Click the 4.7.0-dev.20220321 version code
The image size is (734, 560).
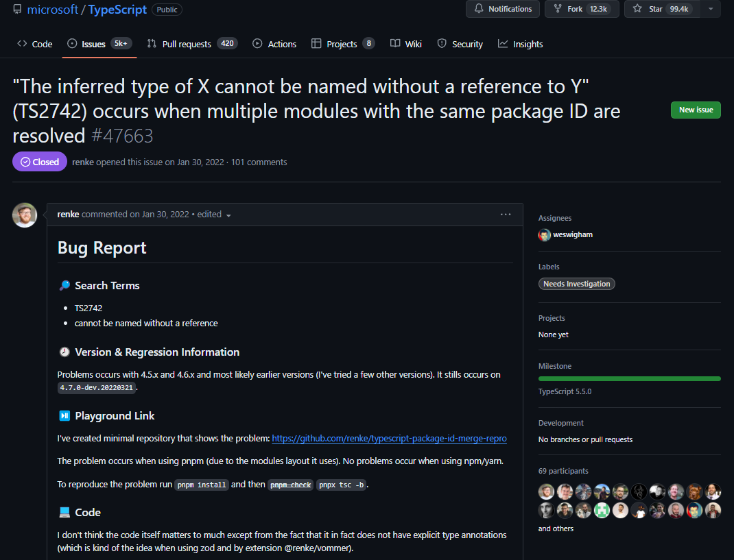point(97,388)
